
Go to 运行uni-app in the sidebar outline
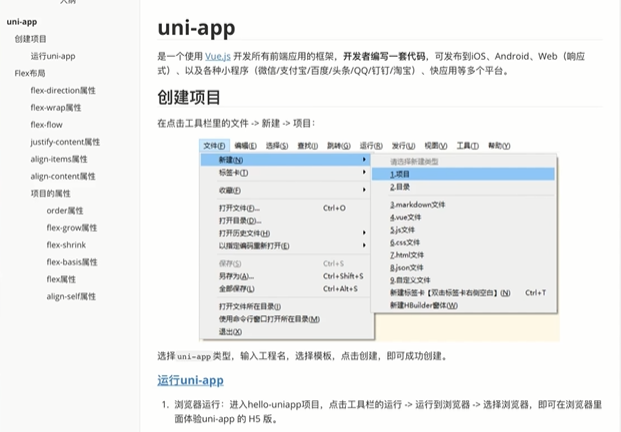coord(53,56)
